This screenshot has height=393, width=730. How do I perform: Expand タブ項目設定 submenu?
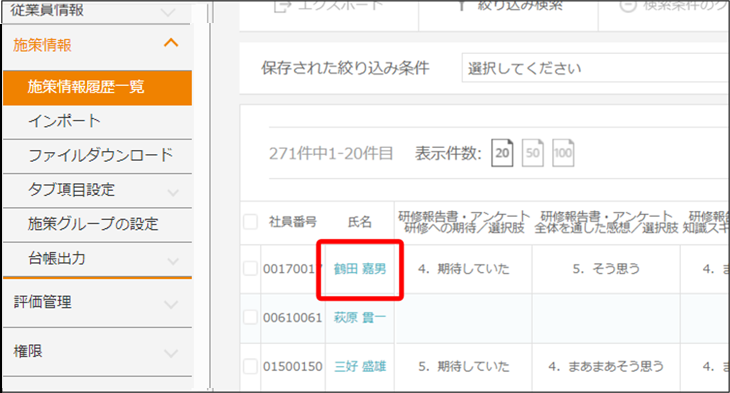(x=173, y=192)
